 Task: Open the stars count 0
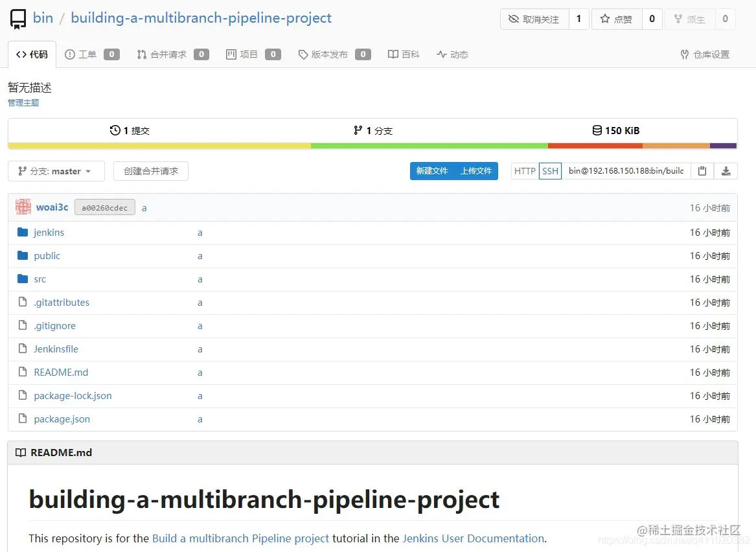[652, 19]
